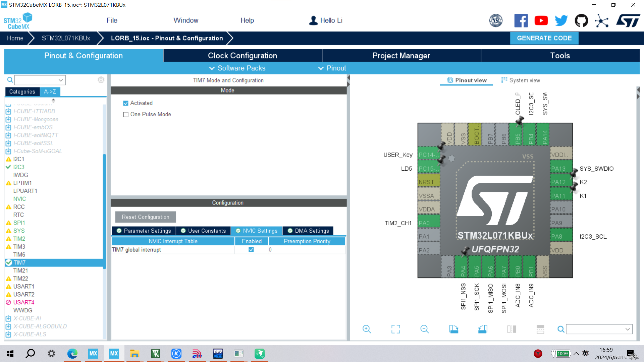Open the pin search combo box
This screenshot has height=362, width=644.
(599, 329)
